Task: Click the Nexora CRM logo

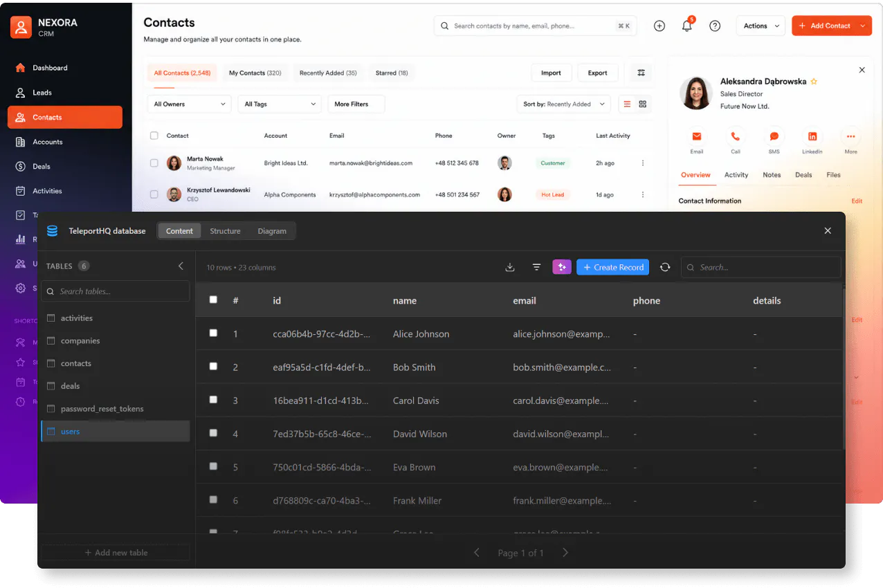Action: click(21, 27)
